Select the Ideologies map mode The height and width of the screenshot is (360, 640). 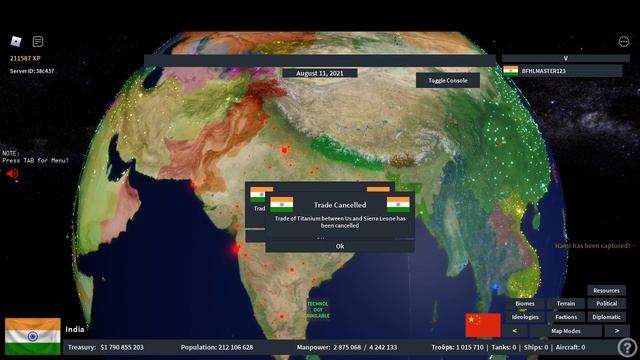[525, 317]
